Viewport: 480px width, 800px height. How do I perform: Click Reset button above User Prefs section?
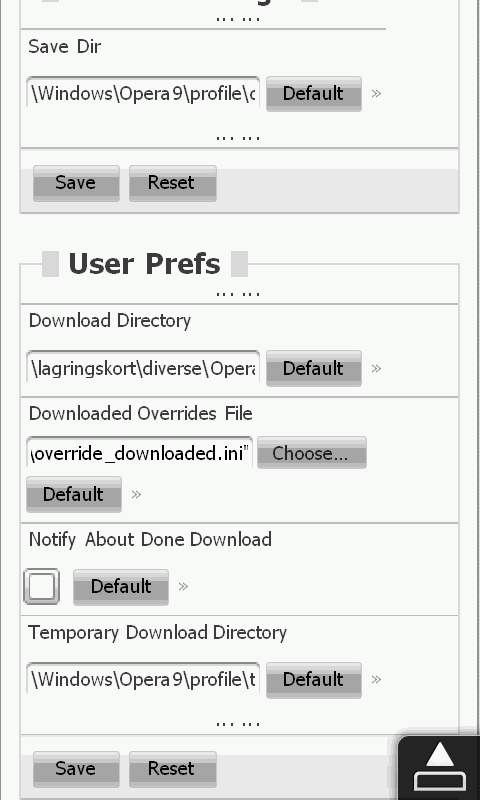[x=172, y=183]
